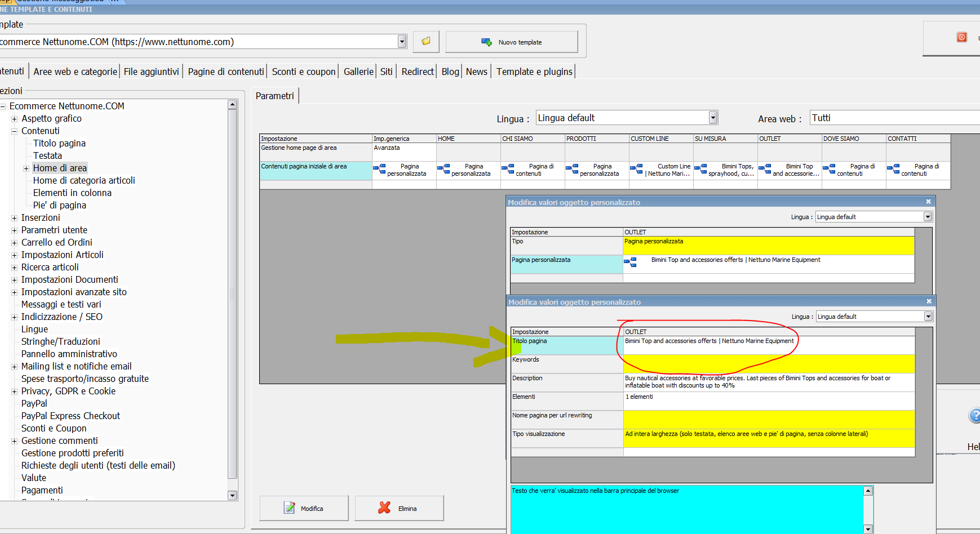Click the Description value cell
This screenshot has height=534, width=980.
(769, 382)
